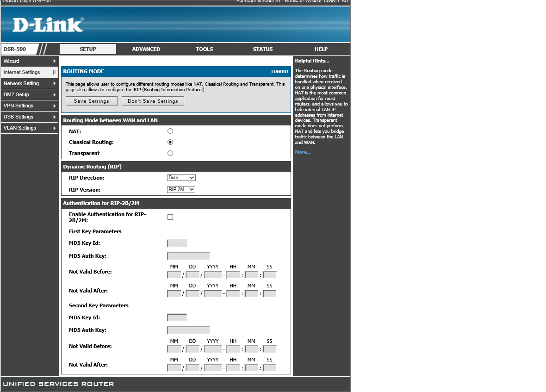
Task: Select Classical Routing radio button
Action: point(170,142)
